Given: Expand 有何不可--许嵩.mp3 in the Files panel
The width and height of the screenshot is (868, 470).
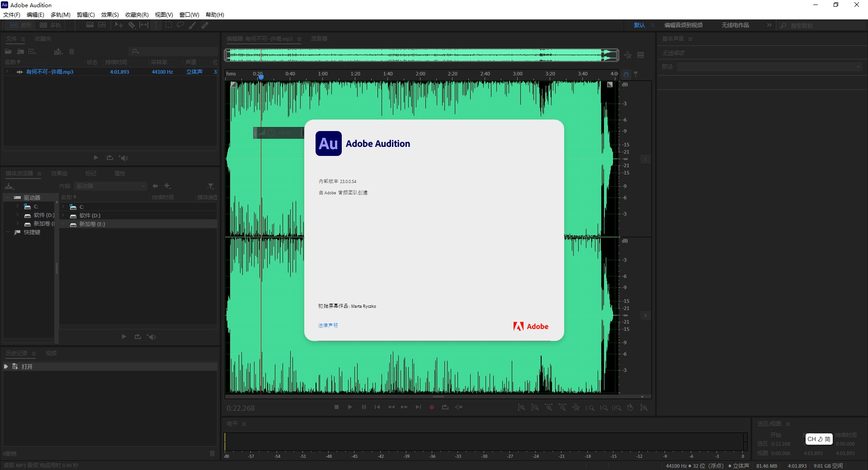Looking at the screenshot, I should pos(7,71).
